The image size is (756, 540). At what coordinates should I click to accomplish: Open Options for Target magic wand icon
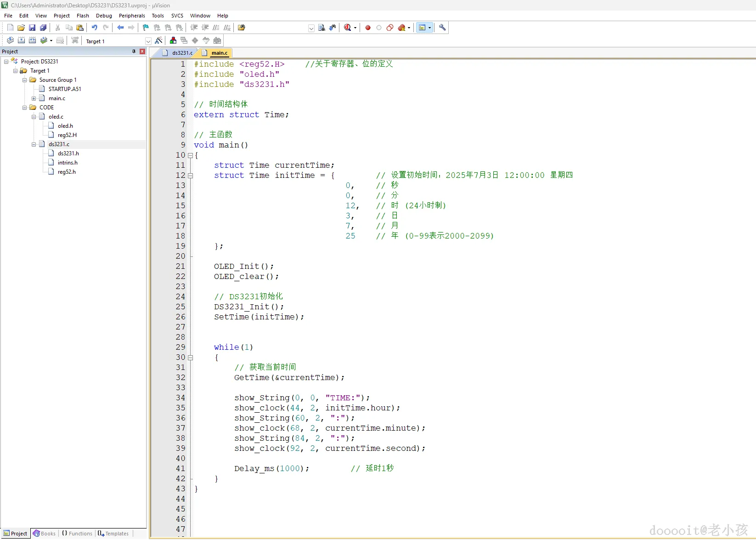(x=158, y=41)
